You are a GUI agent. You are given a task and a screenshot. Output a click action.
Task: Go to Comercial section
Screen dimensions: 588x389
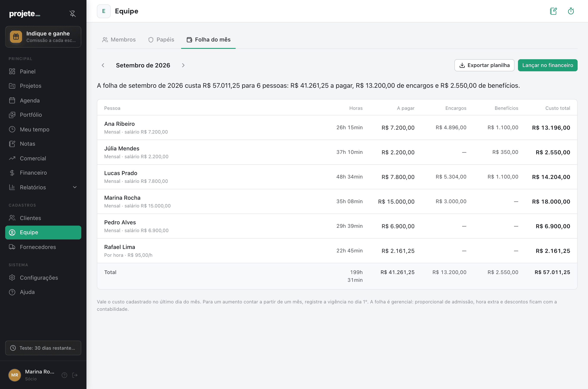(43, 158)
